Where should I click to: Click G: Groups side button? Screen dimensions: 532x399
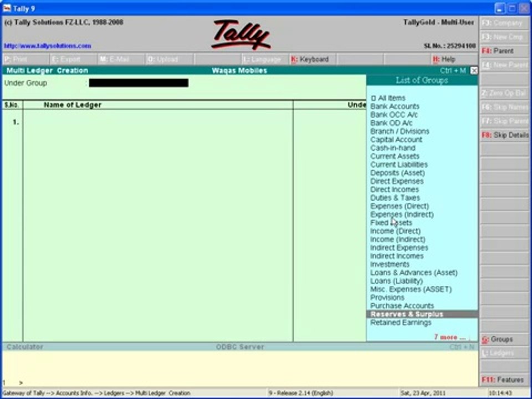[505, 339]
